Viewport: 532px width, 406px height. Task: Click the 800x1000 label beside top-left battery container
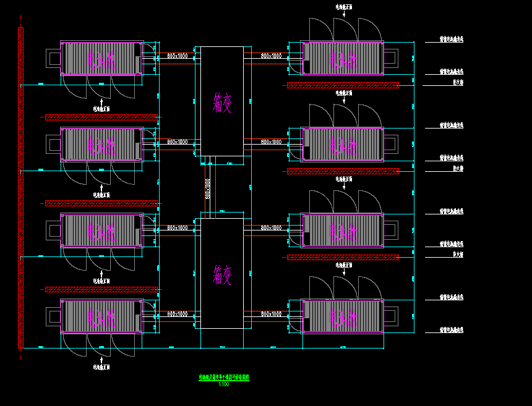(177, 56)
